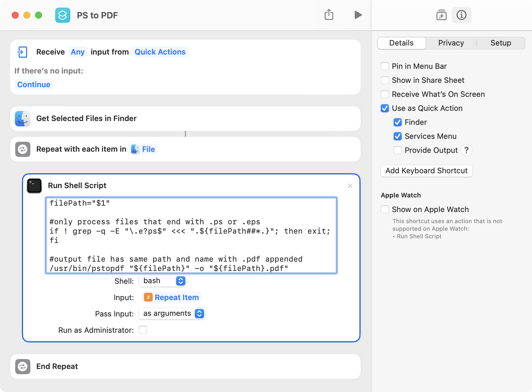Switch to the Privacy tab
532x392 pixels.
(451, 43)
